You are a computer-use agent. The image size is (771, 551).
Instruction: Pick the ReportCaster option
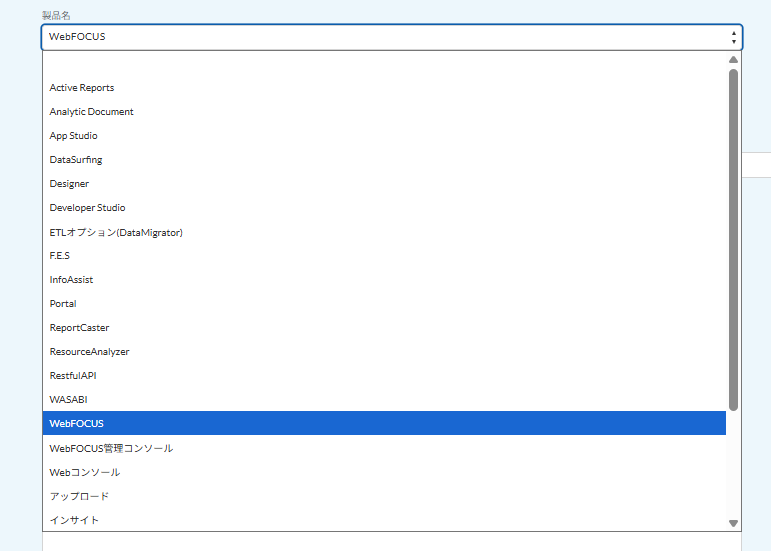[384, 328]
